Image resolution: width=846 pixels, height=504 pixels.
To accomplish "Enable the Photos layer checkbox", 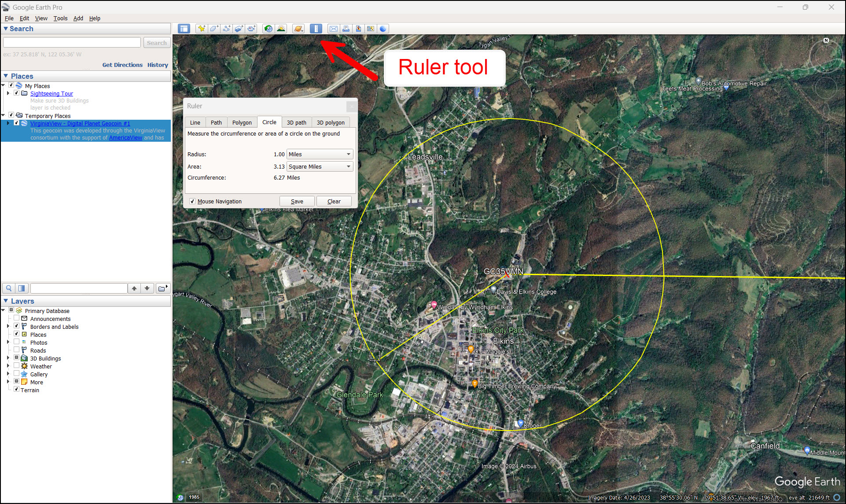I will click(x=16, y=342).
